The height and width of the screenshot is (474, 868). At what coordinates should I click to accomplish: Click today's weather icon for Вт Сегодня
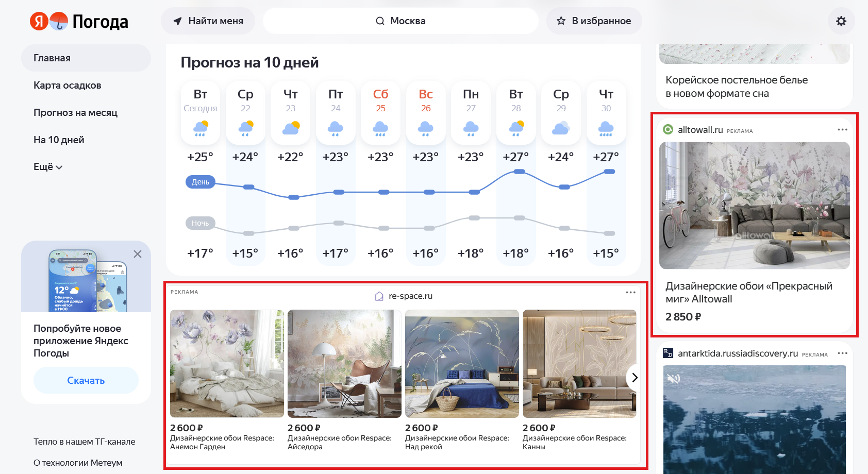tap(201, 128)
